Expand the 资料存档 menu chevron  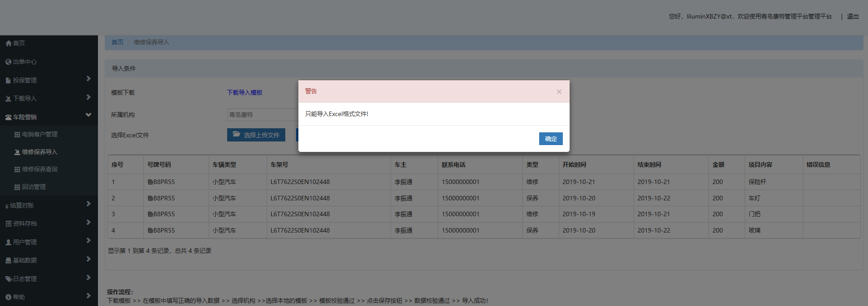pos(88,222)
